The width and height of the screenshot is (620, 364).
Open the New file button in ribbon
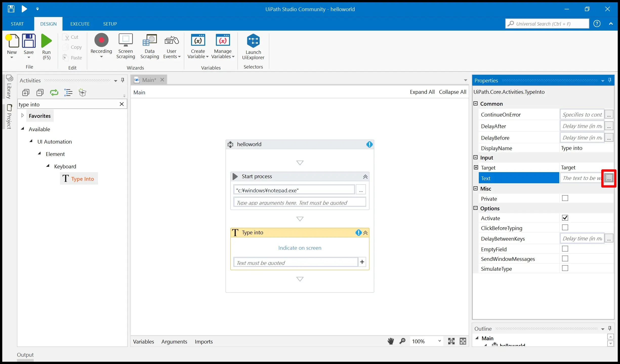[12, 47]
